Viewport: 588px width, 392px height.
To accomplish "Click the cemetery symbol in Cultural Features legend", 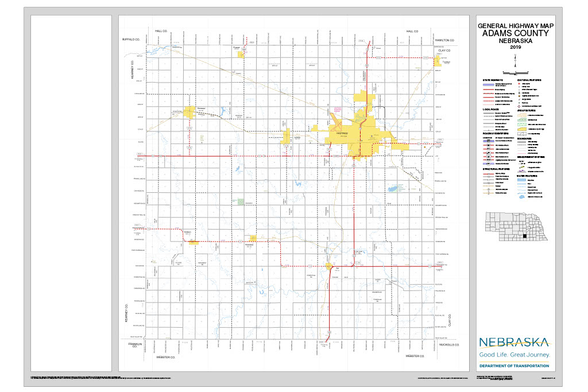I will 519,92.
